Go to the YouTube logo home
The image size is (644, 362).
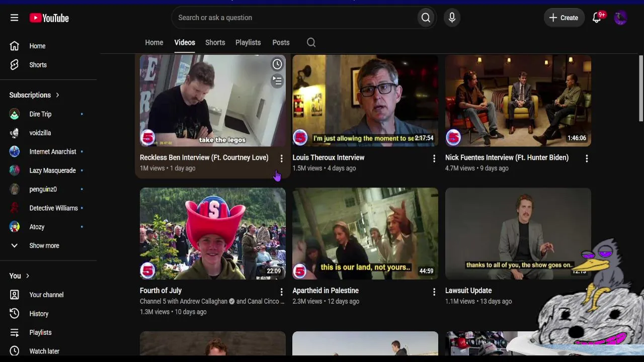click(x=49, y=18)
